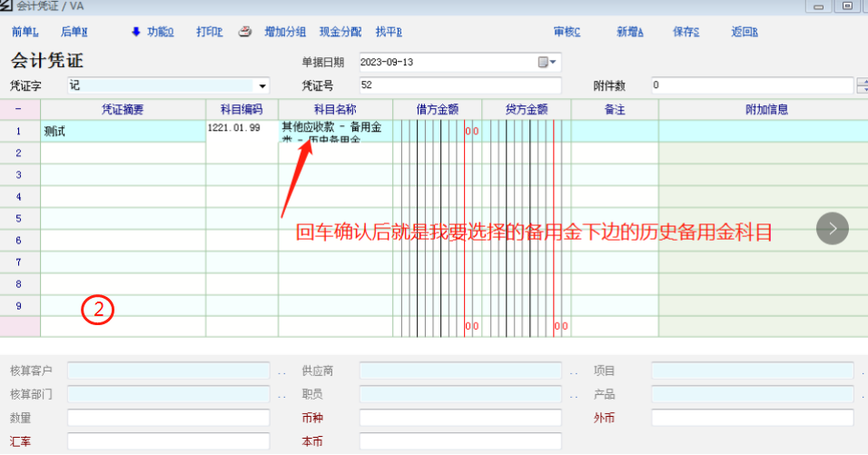Open the 核算客户 lookup dots button
Image resolution: width=868 pixels, height=455 pixels.
point(281,371)
